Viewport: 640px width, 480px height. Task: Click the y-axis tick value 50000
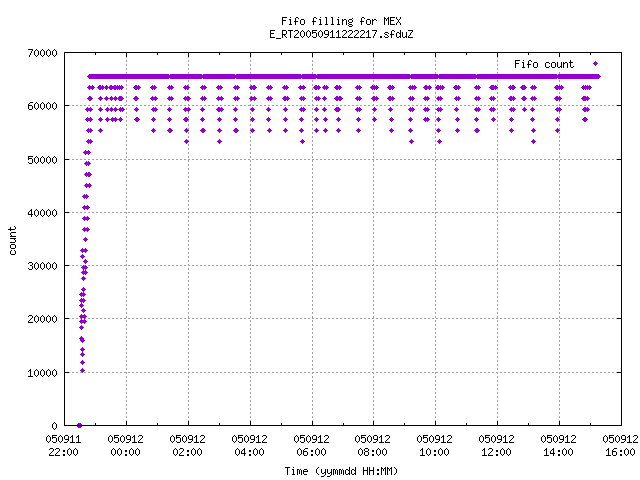tap(42, 160)
